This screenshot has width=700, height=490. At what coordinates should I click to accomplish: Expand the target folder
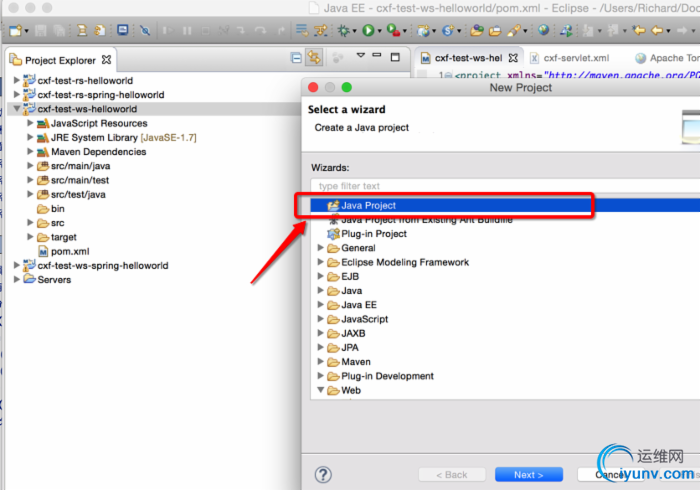(30, 237)
